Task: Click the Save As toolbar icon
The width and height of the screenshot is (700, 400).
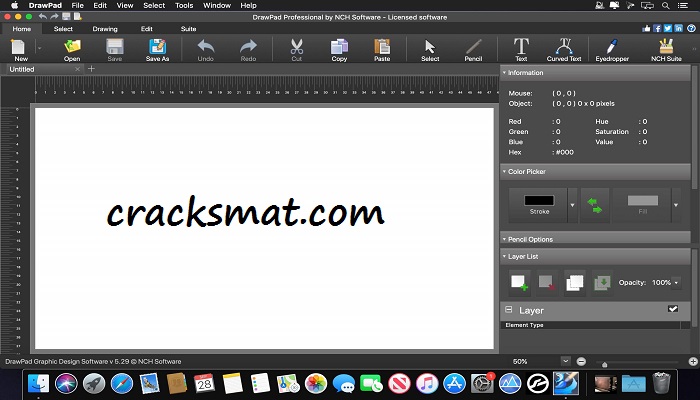Action: [157, 50]
